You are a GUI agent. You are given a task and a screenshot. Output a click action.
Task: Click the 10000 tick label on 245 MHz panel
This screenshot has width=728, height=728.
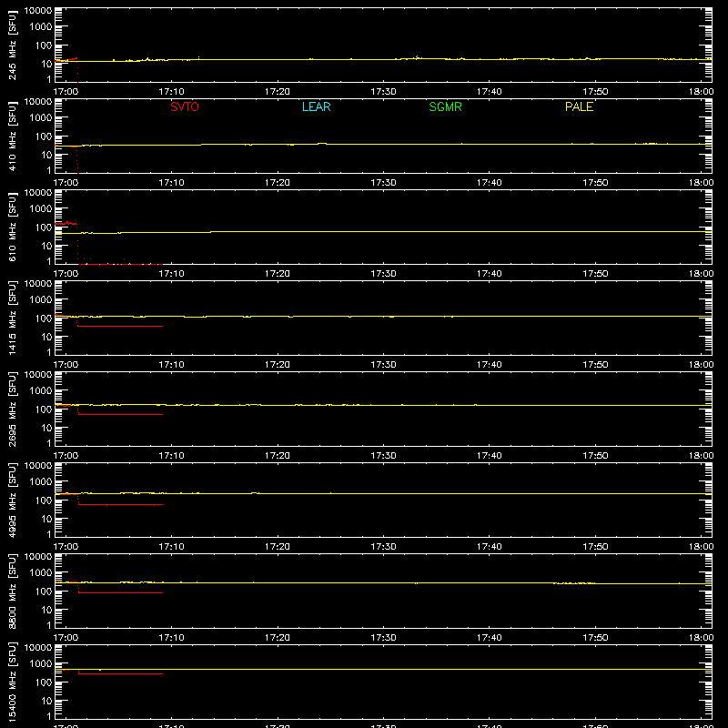[x=38, y=11]
